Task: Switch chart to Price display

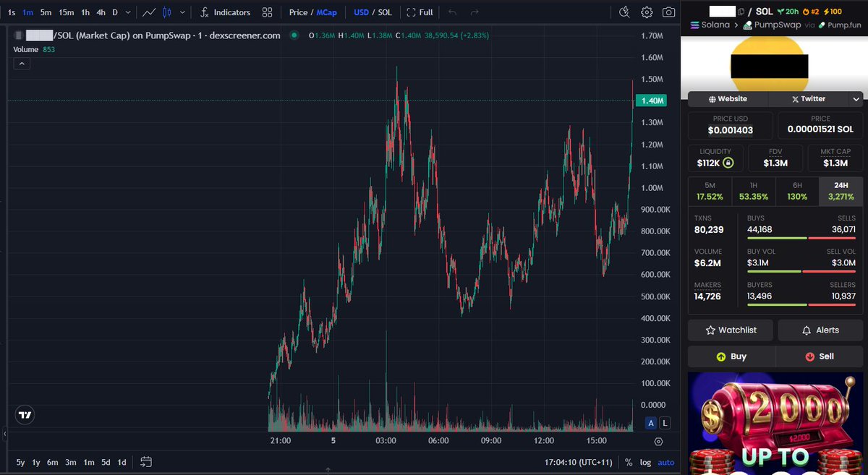Action: 298,12
